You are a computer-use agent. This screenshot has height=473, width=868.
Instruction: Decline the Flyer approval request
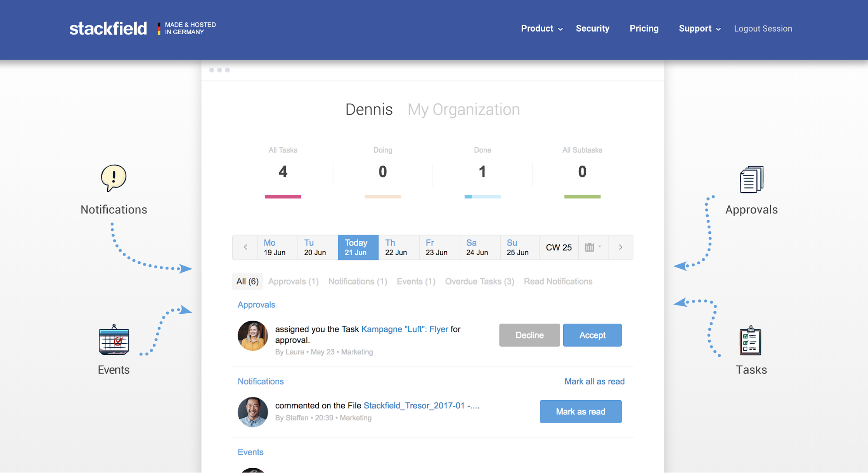[x=529, y=335]
